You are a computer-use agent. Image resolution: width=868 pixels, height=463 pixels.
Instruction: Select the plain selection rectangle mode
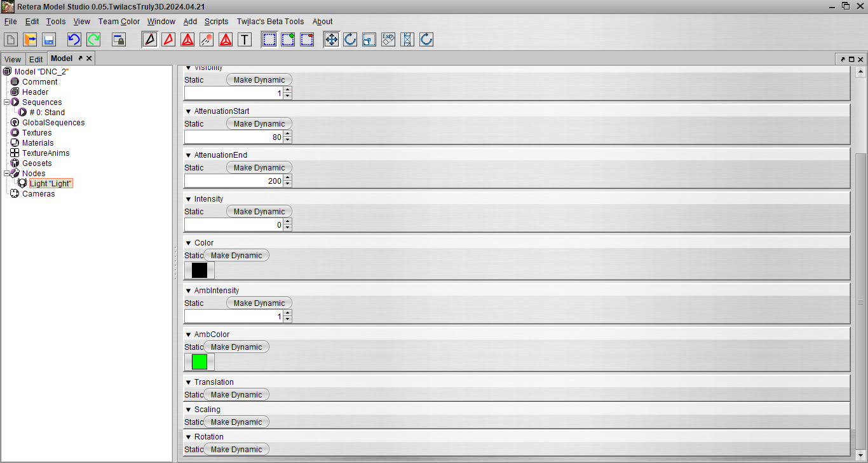click(x=269, y=39)
